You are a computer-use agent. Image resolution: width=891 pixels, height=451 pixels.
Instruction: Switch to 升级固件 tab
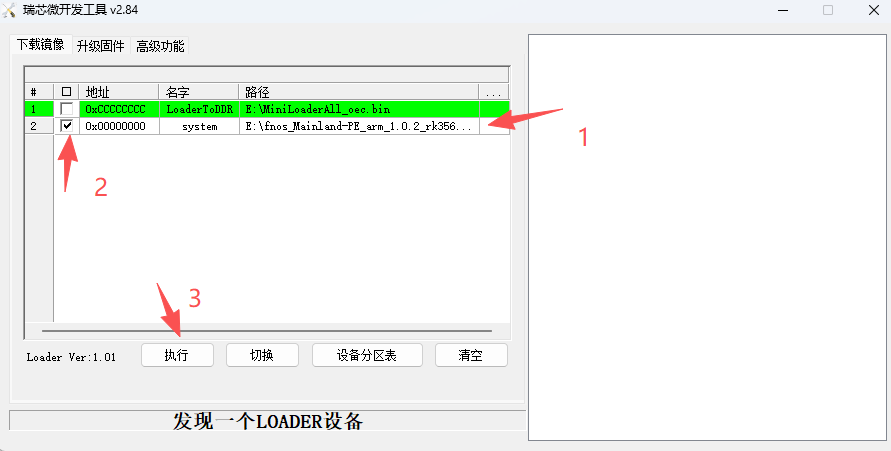101,46
